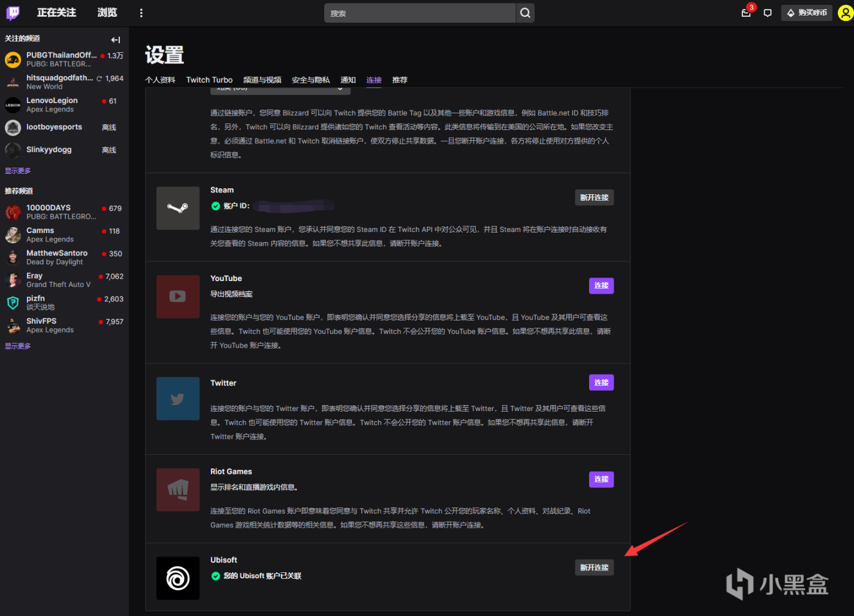Screen dimensions: 854x616
Task: Click Grand Theft Auto V label
Action: pyautogui.click(x=58, y=285)
